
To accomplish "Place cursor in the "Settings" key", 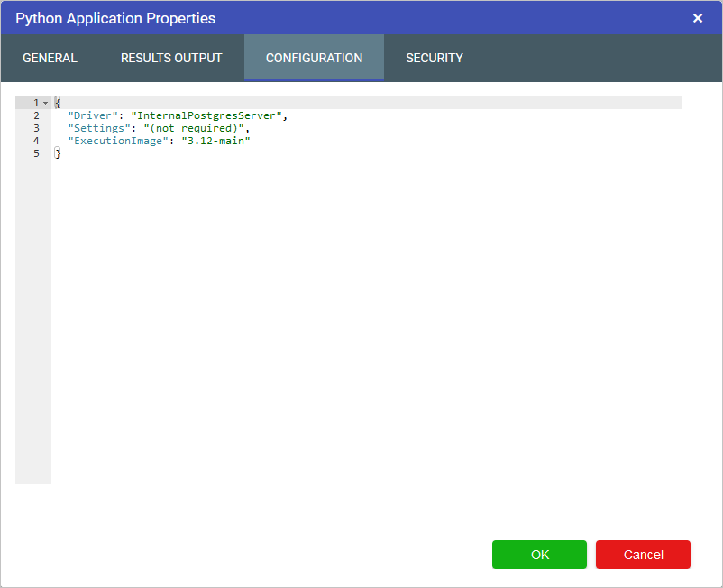I will pyautogui.click(x=99, y=128).
